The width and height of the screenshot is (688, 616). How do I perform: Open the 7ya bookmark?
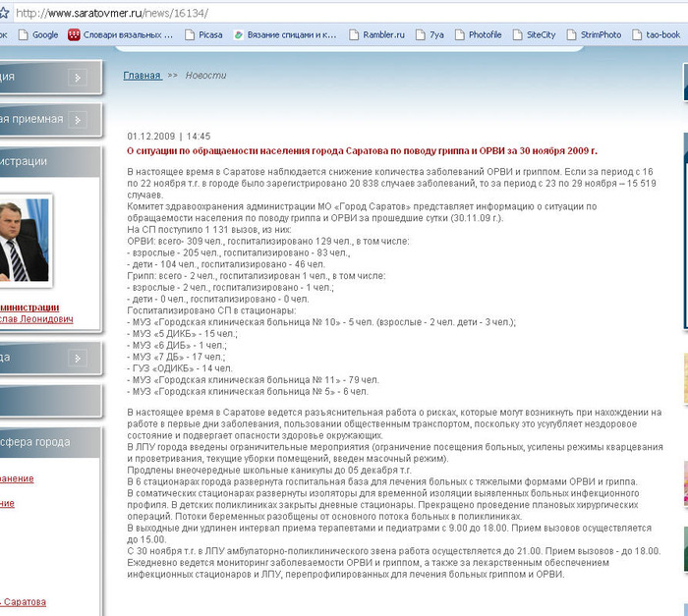click(430, 34)
